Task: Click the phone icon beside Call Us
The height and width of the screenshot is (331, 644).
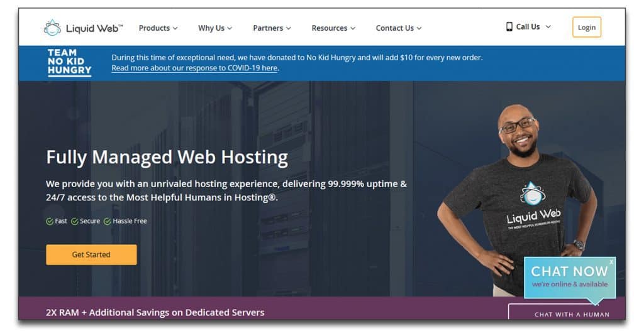Action: pos(509,26)
